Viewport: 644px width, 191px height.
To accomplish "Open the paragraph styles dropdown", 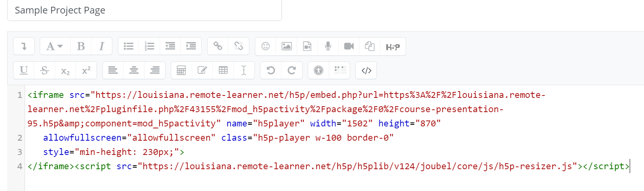I will (x=55, y=47).
